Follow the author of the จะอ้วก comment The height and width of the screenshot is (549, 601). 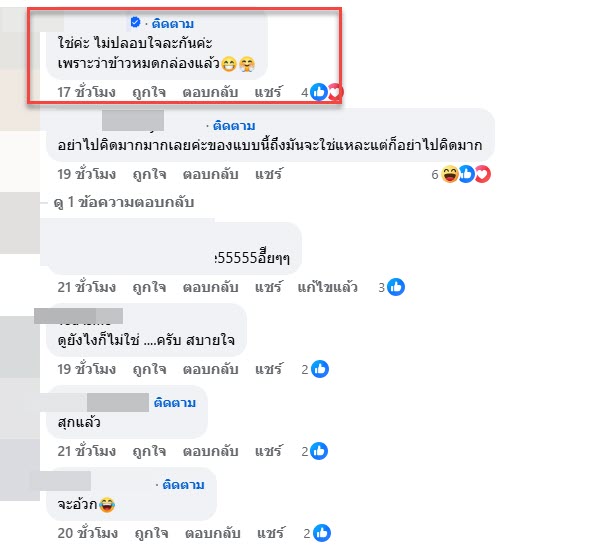pyautogui.click(x=183, y=485)
